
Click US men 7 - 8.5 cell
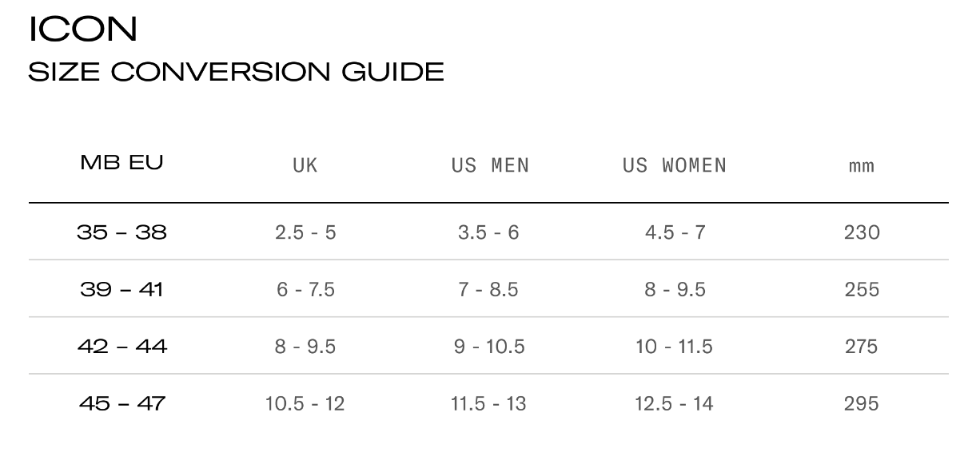click(488, 289)
